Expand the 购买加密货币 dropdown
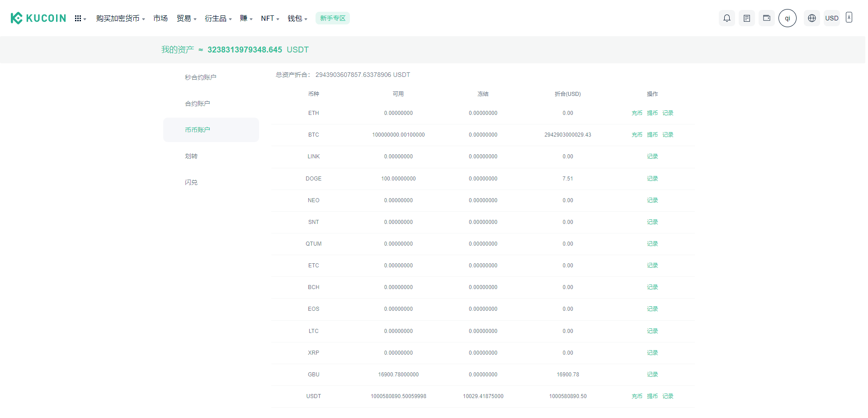868x418 pixels. pyautogui.click(x=120, y=19)
